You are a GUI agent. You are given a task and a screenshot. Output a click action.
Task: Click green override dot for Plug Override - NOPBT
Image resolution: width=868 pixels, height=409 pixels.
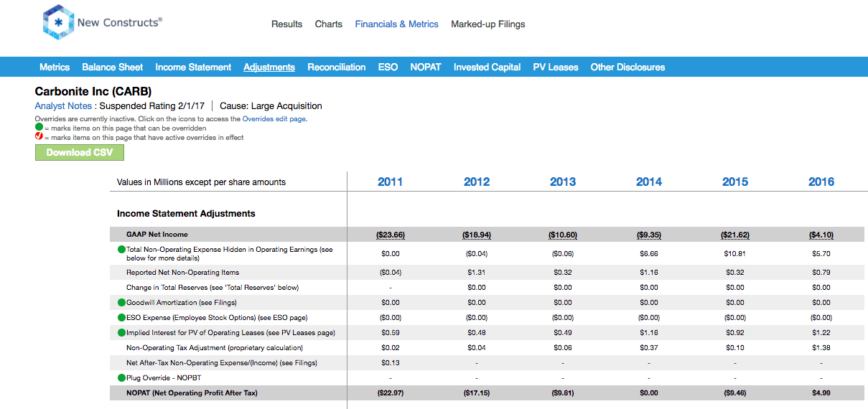pos(121,377)
